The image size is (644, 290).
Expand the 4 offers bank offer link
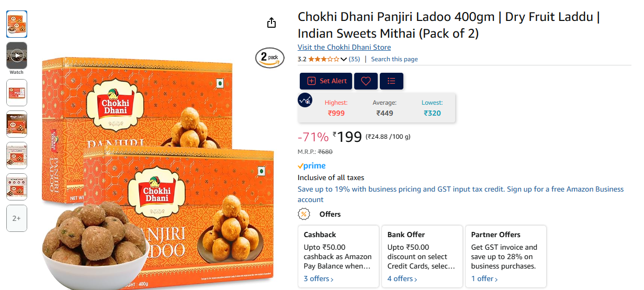[402, 278]
